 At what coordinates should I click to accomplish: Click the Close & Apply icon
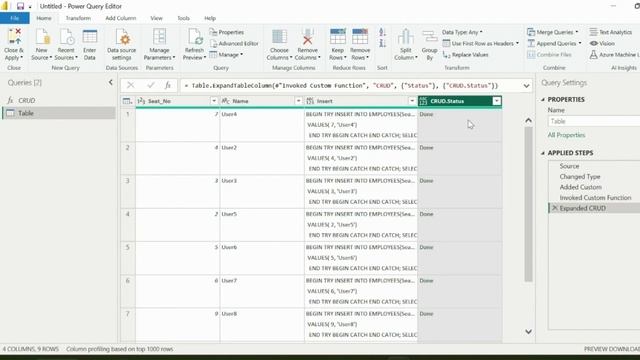click(x=14, y=37)
